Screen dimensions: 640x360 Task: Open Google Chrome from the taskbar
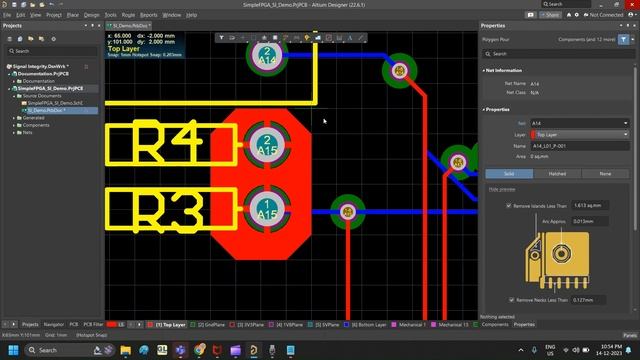pos(200,350)
